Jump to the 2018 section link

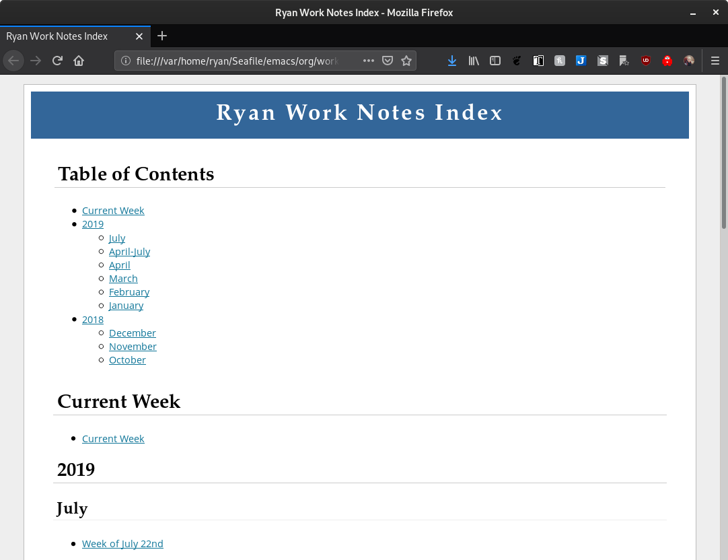(93, 320)
